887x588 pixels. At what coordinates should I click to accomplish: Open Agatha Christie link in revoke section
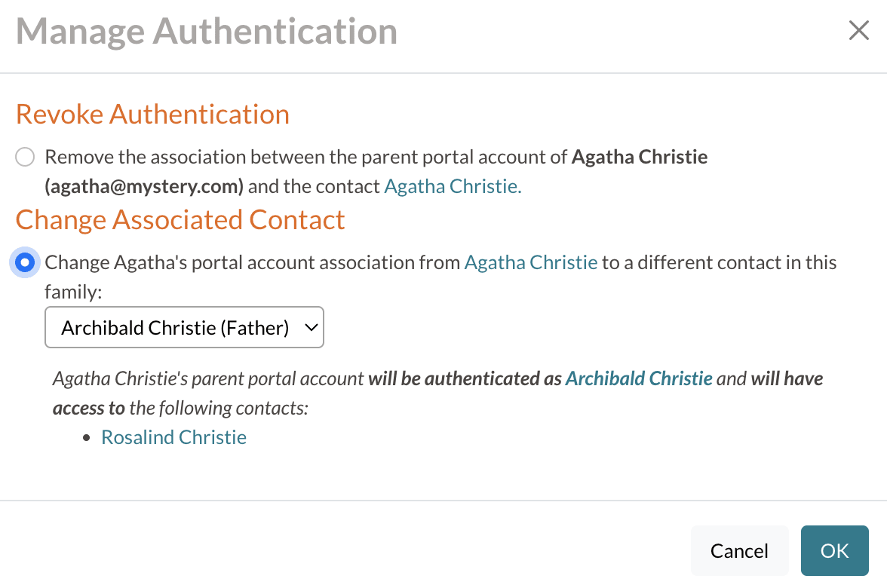click(x=453, y=186)
